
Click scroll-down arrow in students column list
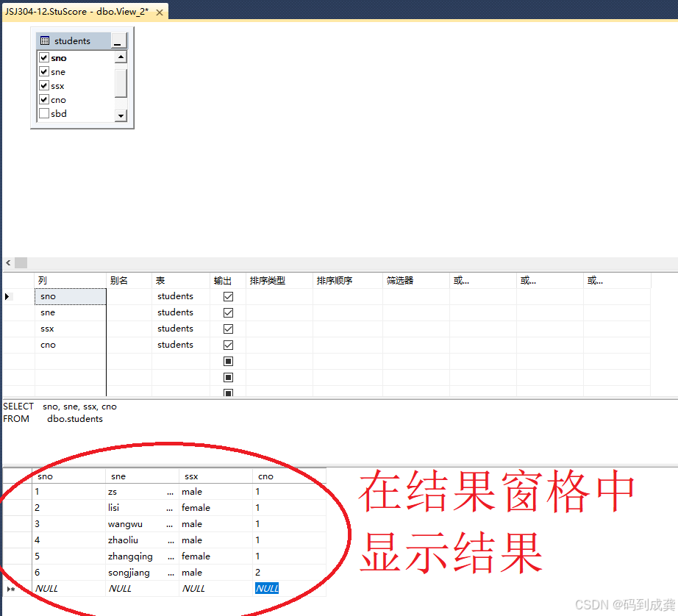121,115
